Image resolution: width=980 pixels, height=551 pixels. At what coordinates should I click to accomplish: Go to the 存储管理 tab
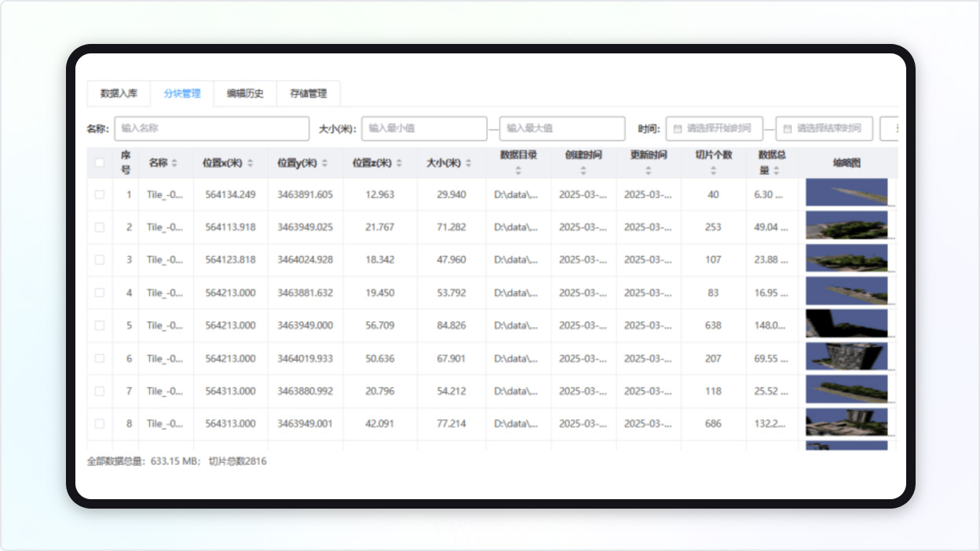(x=308, y=93)
